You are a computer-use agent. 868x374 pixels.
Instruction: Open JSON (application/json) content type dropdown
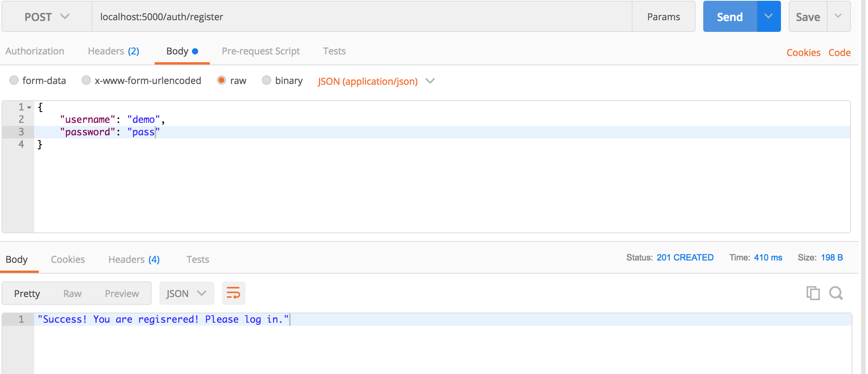coord(376,81)
